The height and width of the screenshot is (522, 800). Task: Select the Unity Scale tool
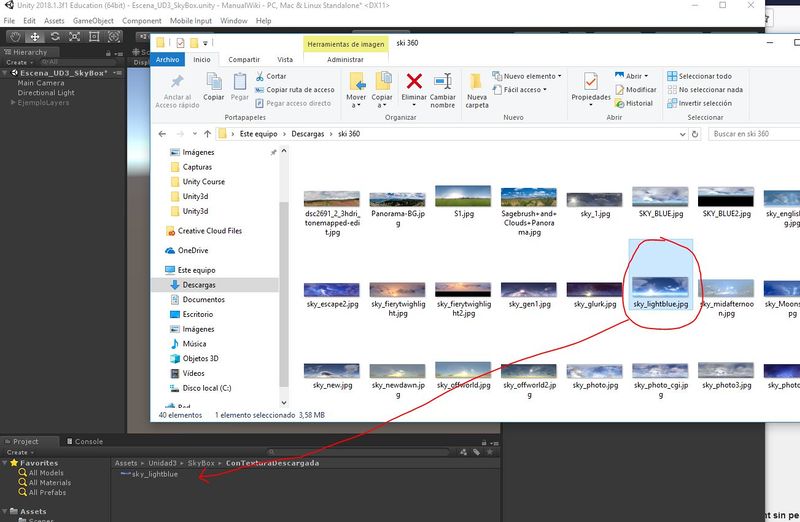pos(74,37)
